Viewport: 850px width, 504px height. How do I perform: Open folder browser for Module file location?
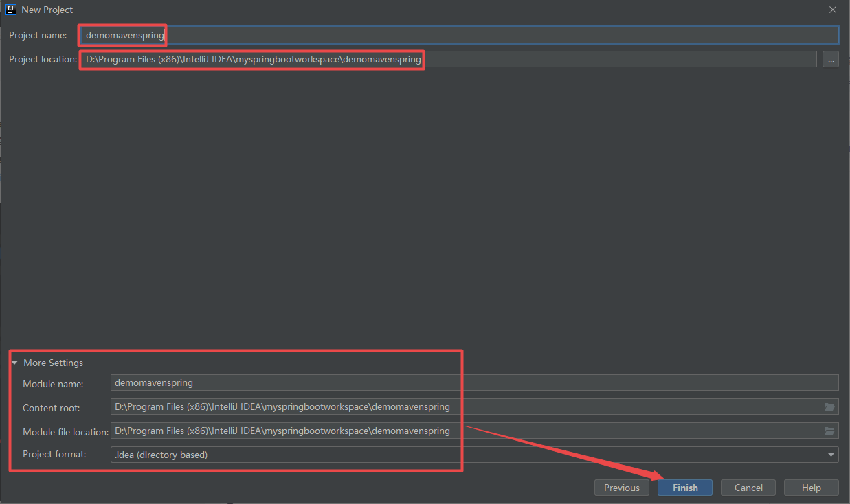[x=829, y=431]
